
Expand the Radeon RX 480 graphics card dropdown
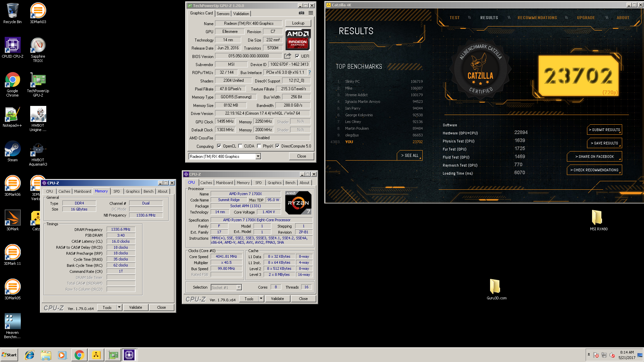coord(258,156)
